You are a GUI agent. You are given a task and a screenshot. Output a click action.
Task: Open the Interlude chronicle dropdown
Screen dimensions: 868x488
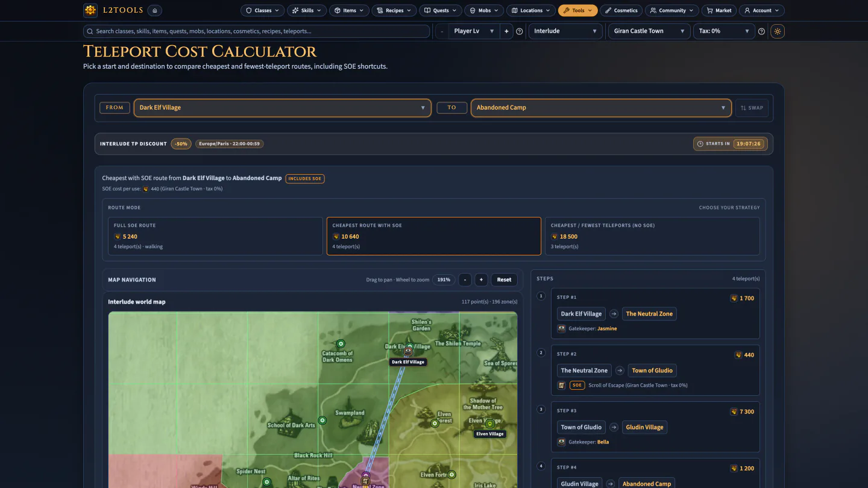(x=565, y=31)
